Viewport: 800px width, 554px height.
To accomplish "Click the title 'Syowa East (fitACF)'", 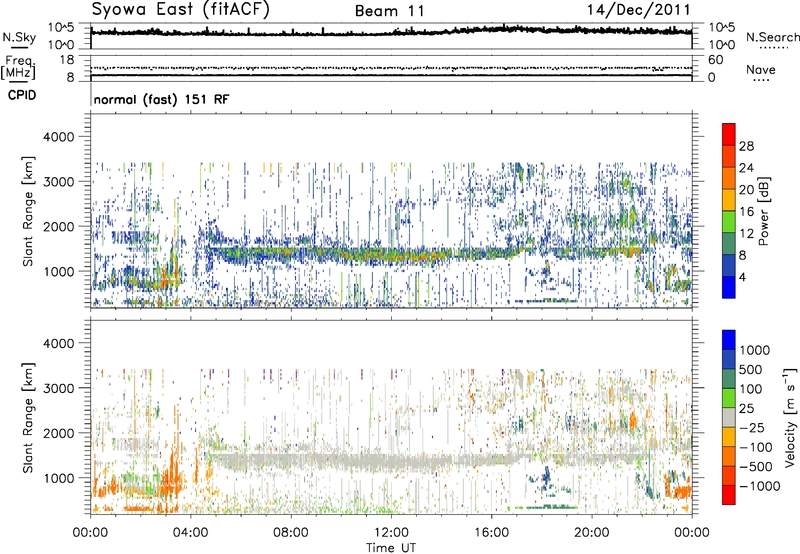I will point(180,10).
